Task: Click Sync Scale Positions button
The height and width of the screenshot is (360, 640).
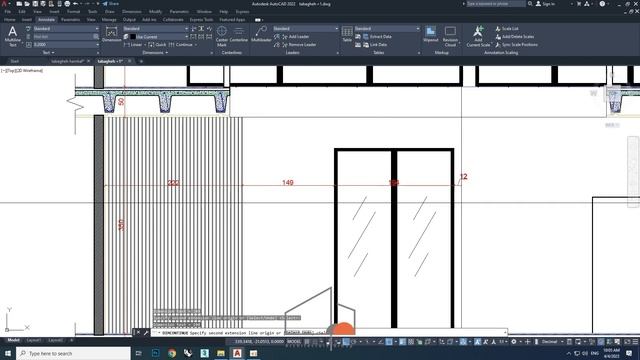Action: (516, 44)
